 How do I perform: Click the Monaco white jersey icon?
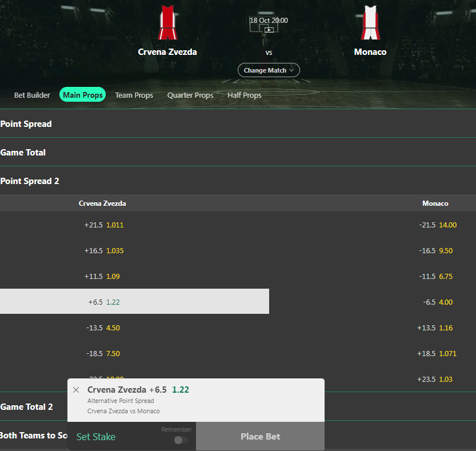pyautogui.click(x=370, y=22)
